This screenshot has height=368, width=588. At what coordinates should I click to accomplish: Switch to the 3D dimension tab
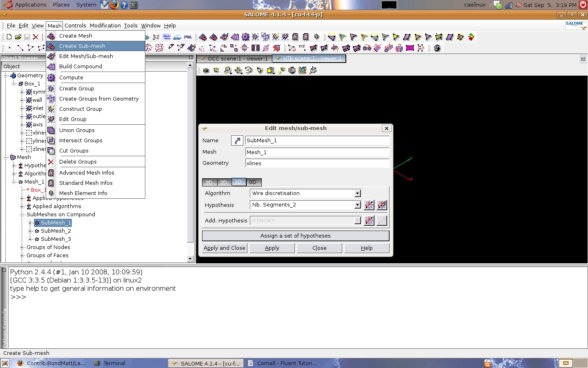(x=209, y=182)
